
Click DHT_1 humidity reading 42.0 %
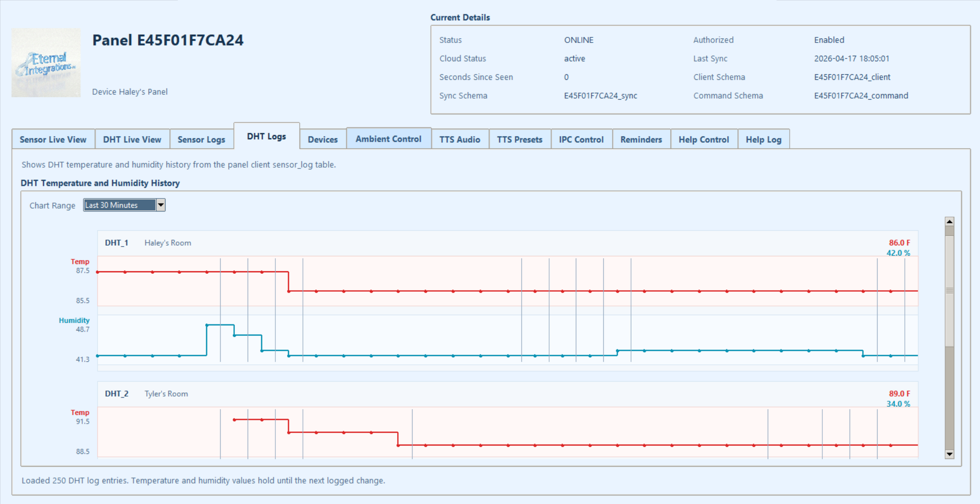coord(898,253)
